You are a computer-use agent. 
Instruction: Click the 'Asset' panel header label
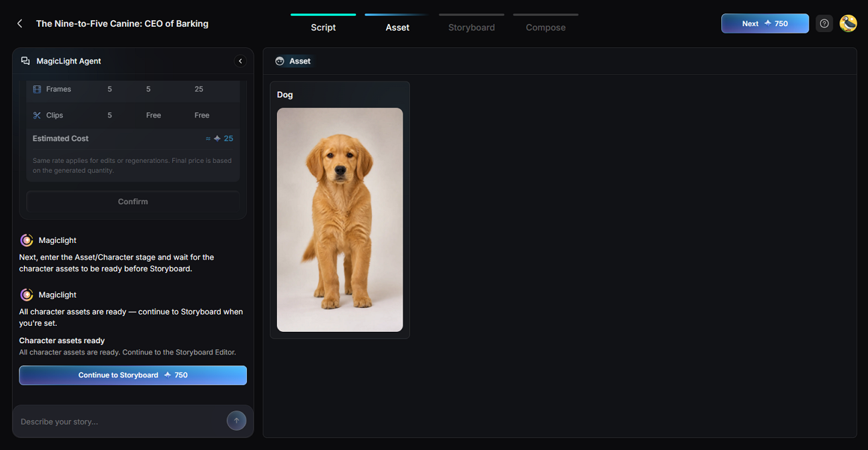click(x=300, y=61)
